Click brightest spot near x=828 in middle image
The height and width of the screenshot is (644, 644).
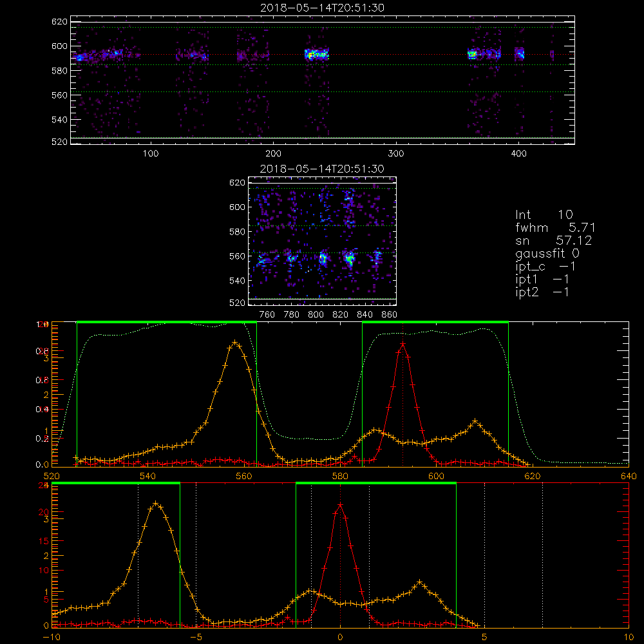coord(350,259)
